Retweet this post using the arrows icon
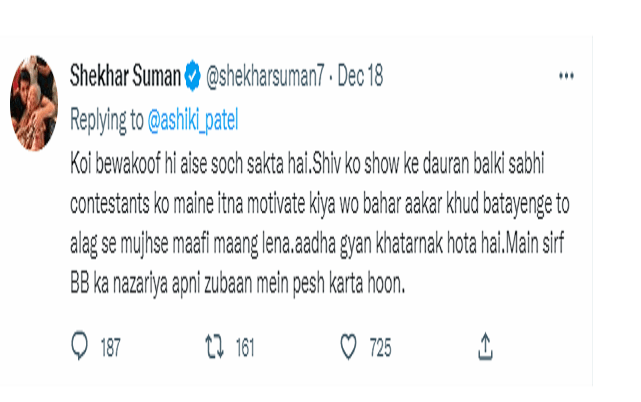 [215, 347]
